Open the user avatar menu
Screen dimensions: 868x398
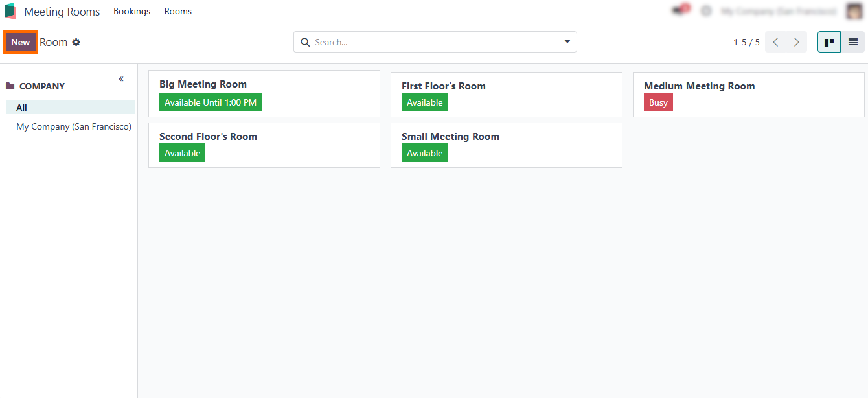coord(854,11)
